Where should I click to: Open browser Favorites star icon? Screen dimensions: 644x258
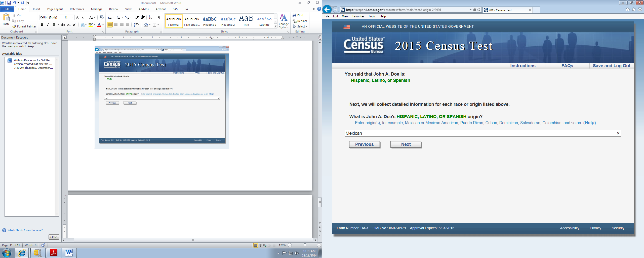(x=634, y=10)
